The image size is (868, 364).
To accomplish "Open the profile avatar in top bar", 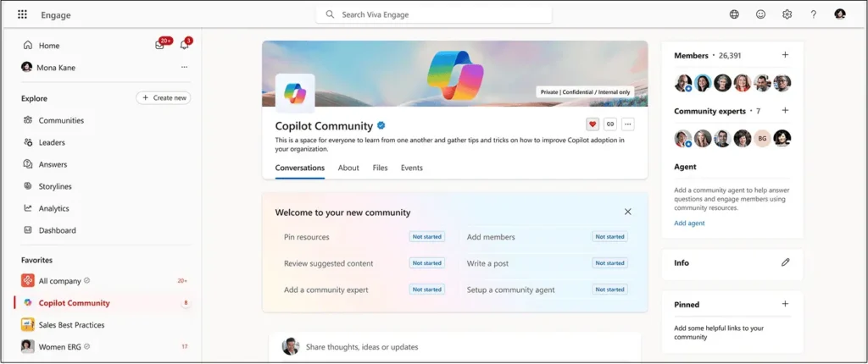I will pos(840,14).
